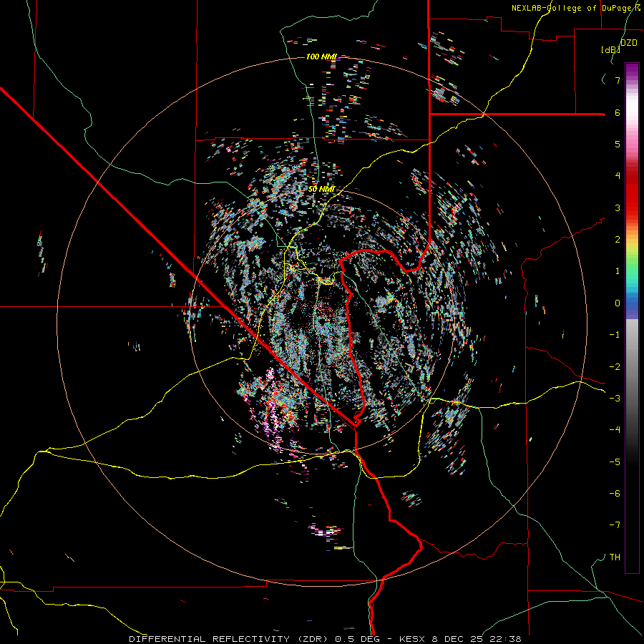Viewport: 644px width, 644px height.
Task: Click the 100 NMI range ring label
Action: [321, 57]
